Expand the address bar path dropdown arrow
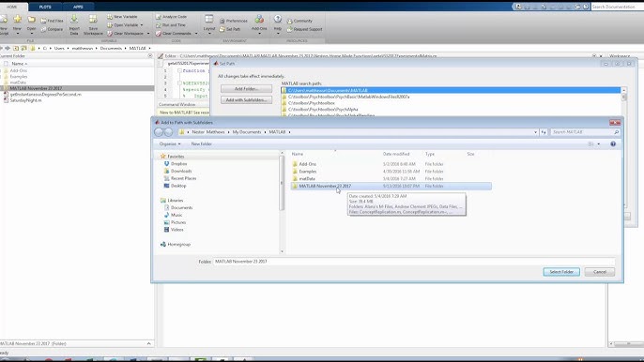 535,132
